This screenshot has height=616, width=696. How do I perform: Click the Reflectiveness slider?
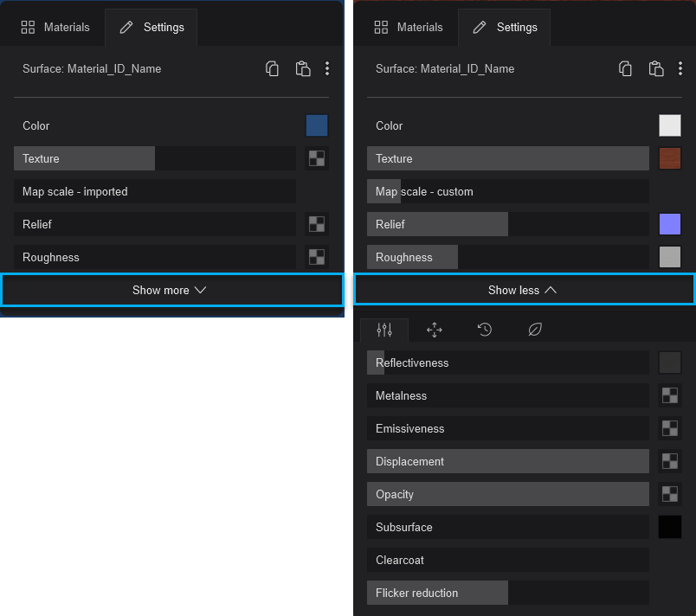tap(508, 363)
